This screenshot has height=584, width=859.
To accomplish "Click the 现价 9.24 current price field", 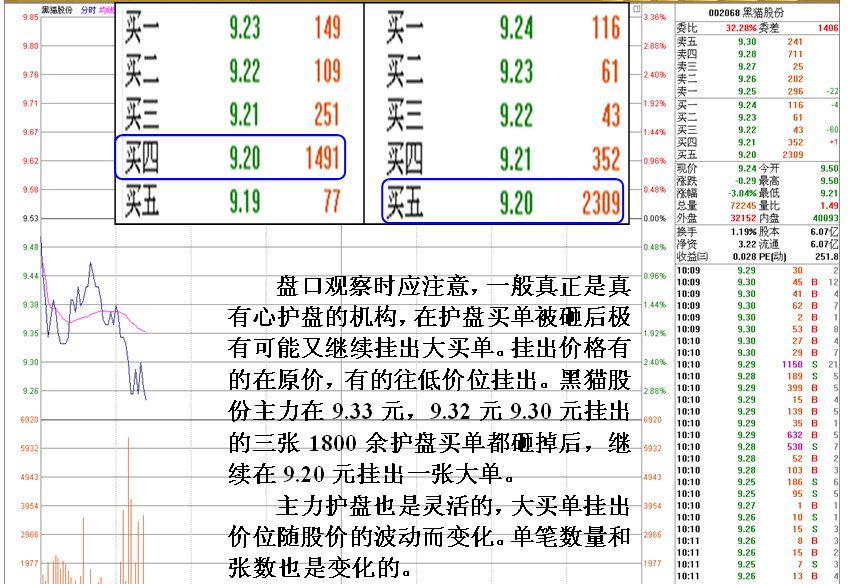I will click(745, 167).
